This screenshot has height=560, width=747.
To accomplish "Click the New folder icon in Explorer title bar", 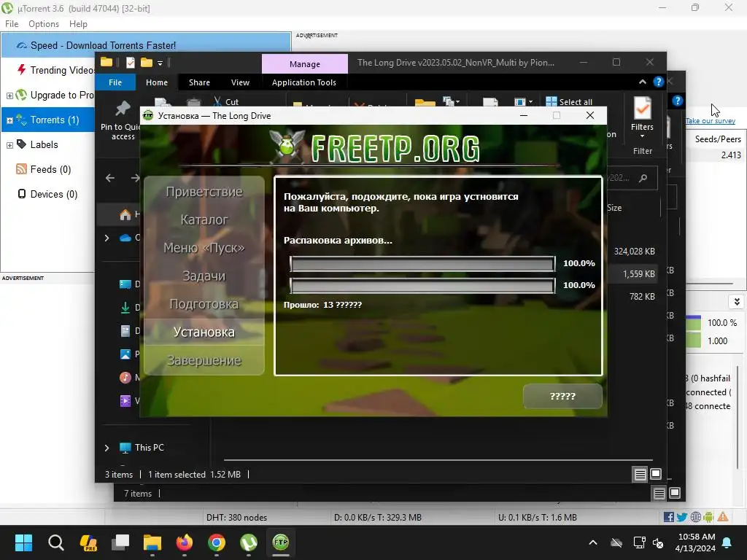I will [x=146, y=63].
